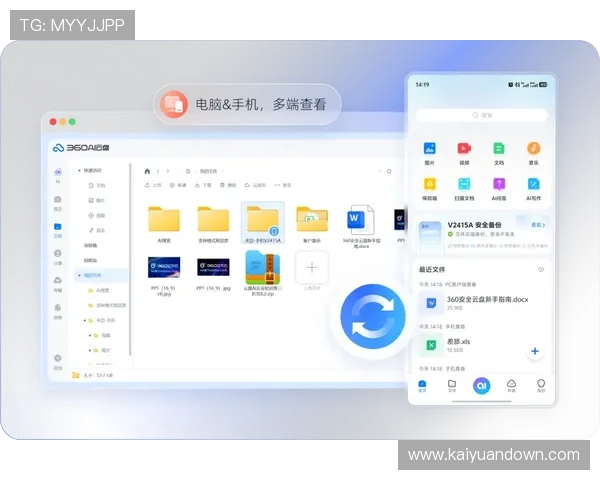
Task: Click the 上传 upload toolbar button
Action: tap(153, 185)
